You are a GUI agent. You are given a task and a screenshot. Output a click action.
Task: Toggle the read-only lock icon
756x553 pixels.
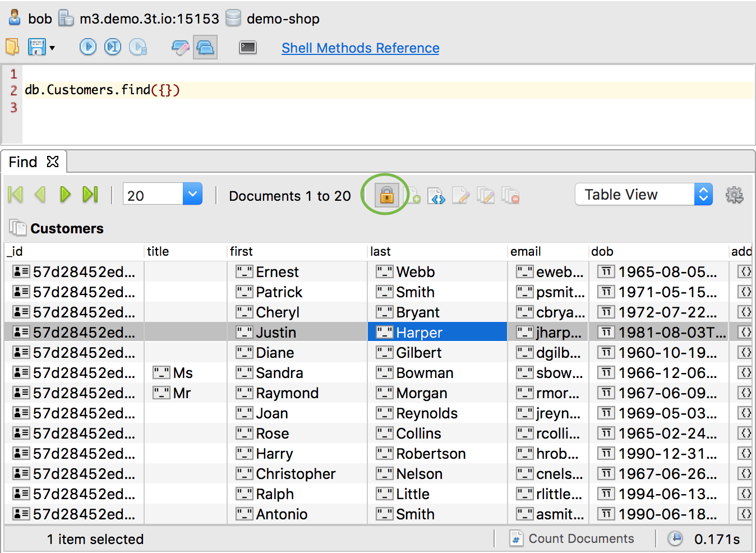tap(386, 195)
